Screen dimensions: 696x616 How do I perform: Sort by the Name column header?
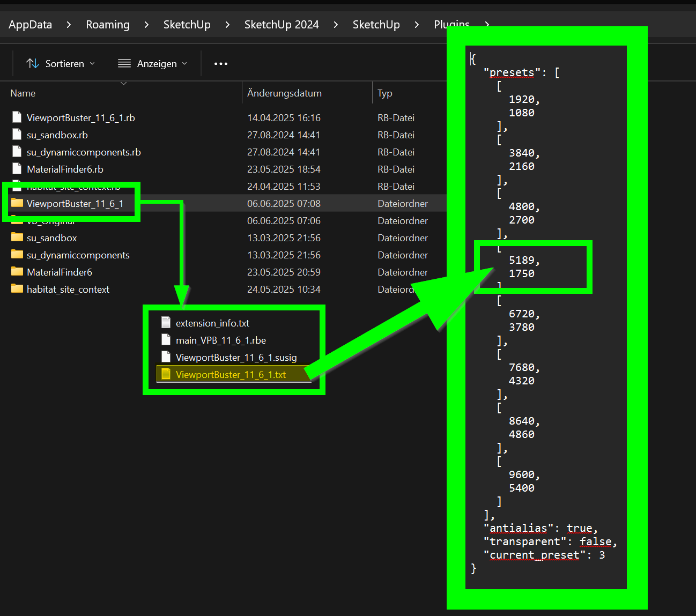23,93
